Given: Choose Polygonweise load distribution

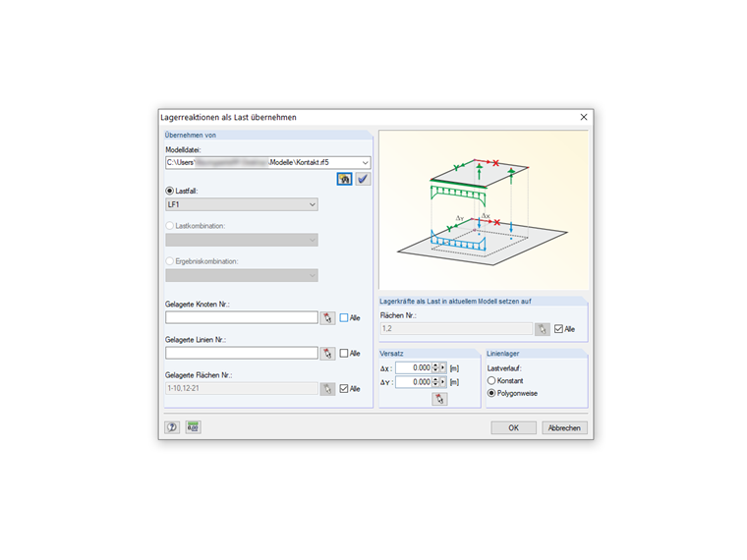Looking at the screenshot, I should pyautogui.click(x=491, y=393).
